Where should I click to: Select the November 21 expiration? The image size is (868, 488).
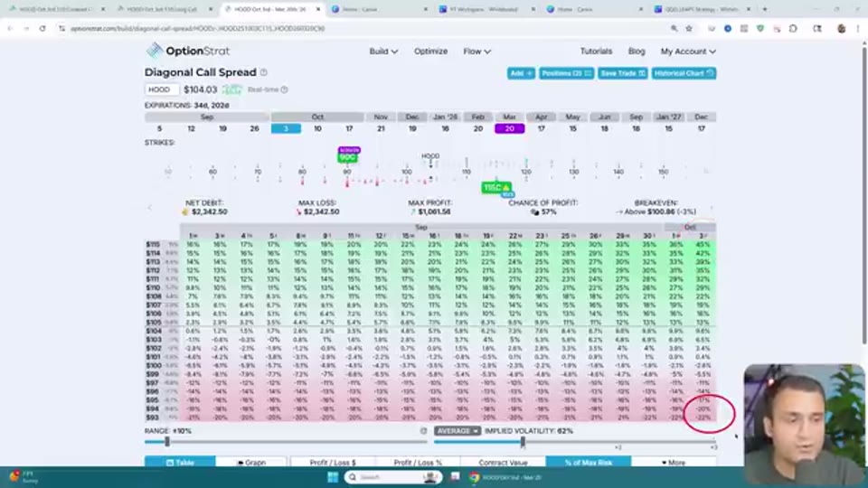click(381, 128)
